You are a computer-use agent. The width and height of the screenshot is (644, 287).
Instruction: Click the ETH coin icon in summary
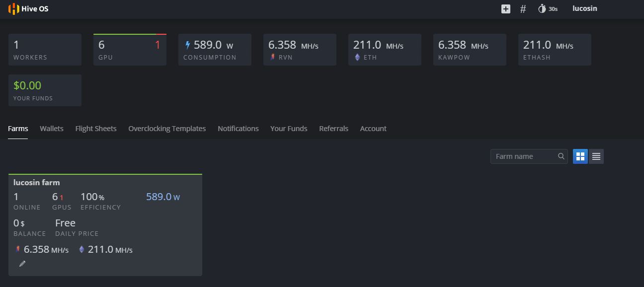357,57
